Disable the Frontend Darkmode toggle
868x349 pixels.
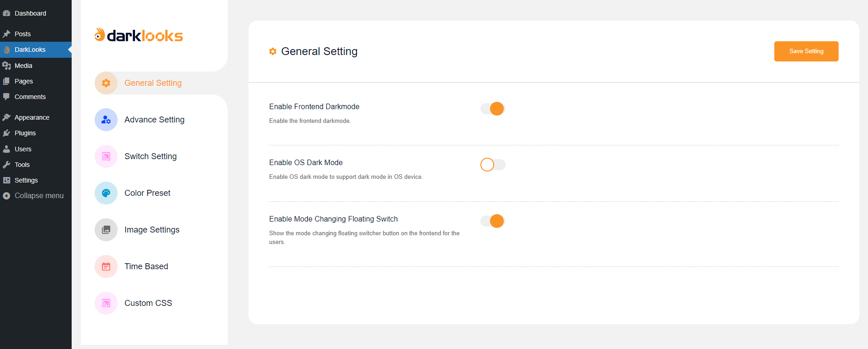[x=493, y=109]
